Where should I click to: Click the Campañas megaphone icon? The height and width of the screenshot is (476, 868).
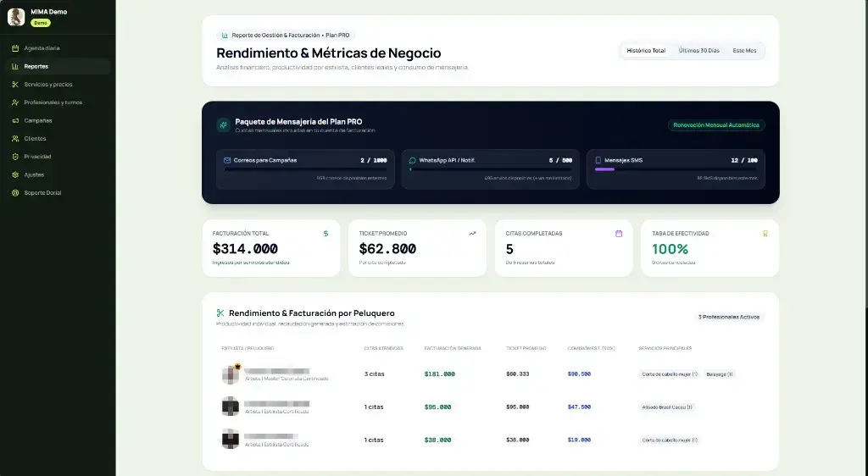click(15, 120)
